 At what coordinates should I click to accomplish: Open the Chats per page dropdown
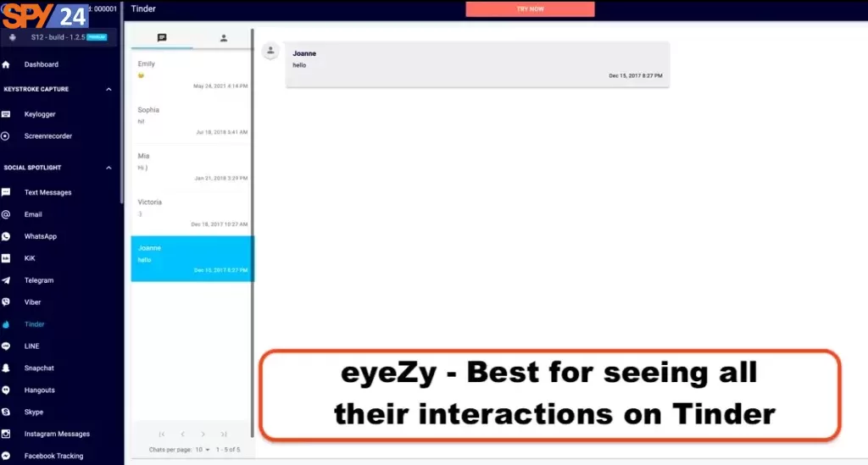[202, 450]
